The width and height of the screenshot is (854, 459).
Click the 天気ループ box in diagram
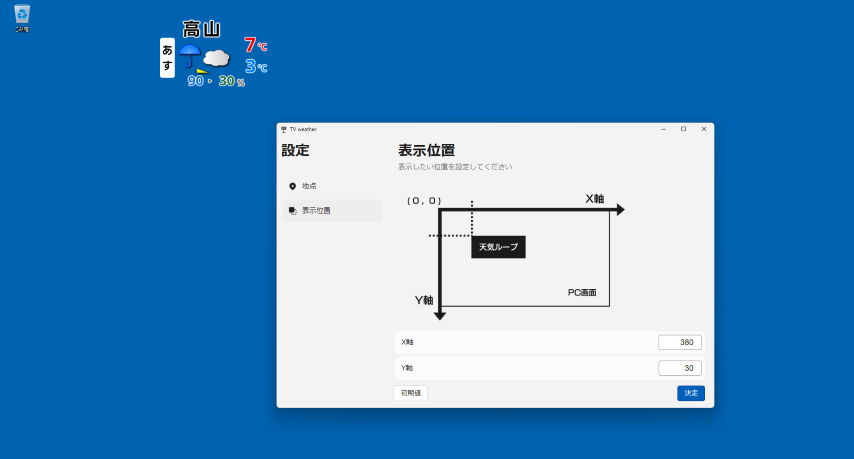[498, 247]
